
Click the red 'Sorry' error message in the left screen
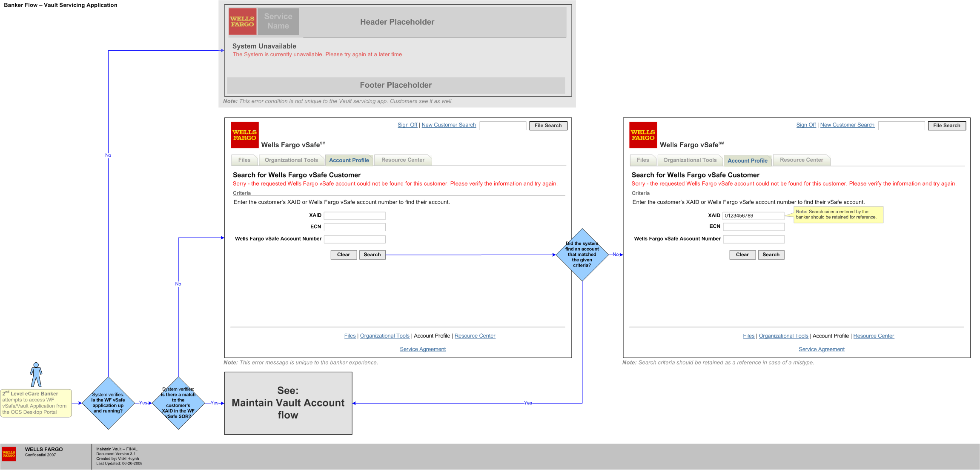click(x=395, y=183)
